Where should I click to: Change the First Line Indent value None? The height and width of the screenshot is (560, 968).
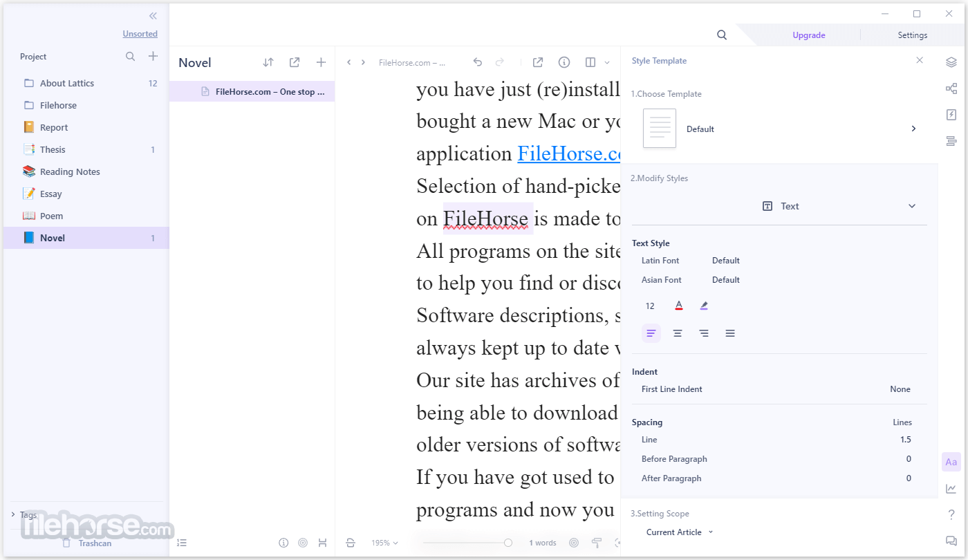click(x=900, y=389)
